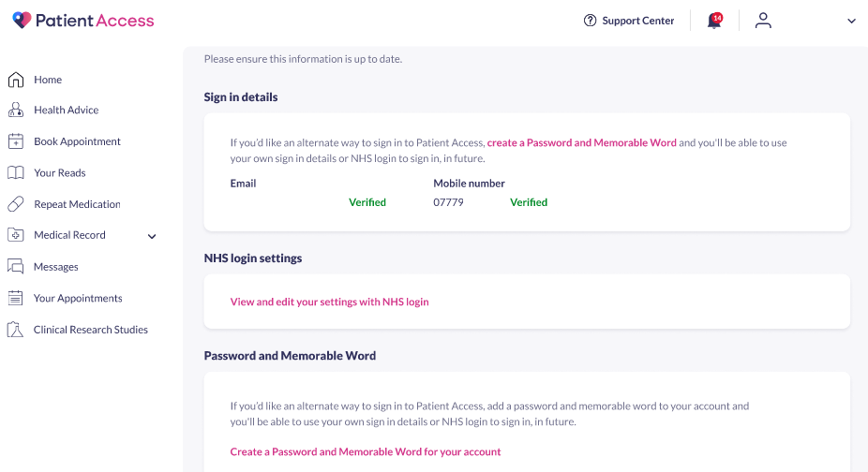Click the Medical Record folder icon
This screenshot has height=472, width=868.
(15, 235)
